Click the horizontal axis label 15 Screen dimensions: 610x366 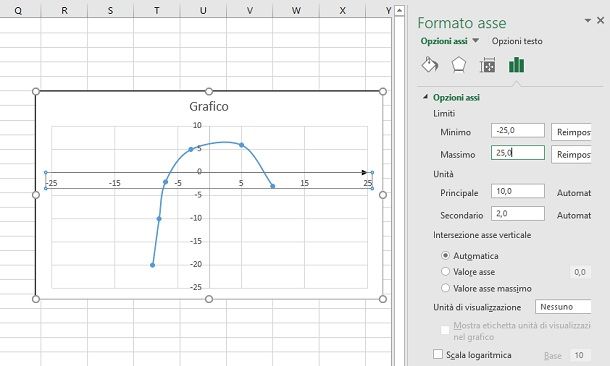coord(304,183)
